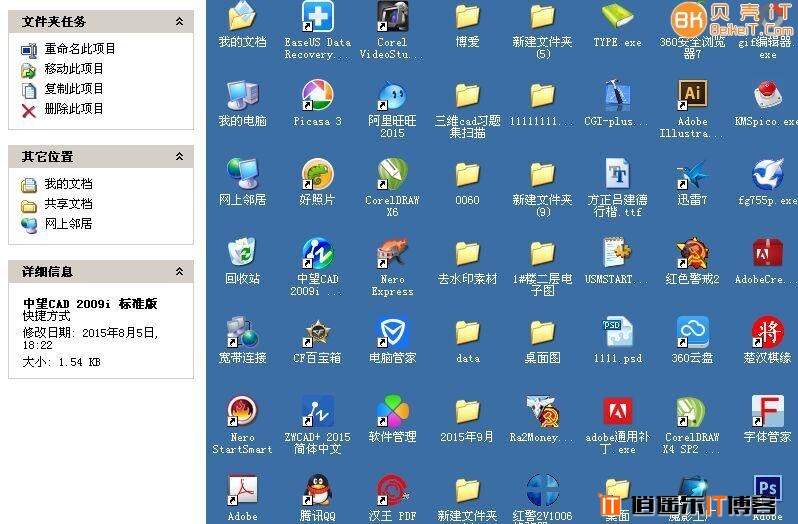This screenshot has width=798, height=524.
Task: Open 网上邻居 in the sidebar
Action: (68, 223)
